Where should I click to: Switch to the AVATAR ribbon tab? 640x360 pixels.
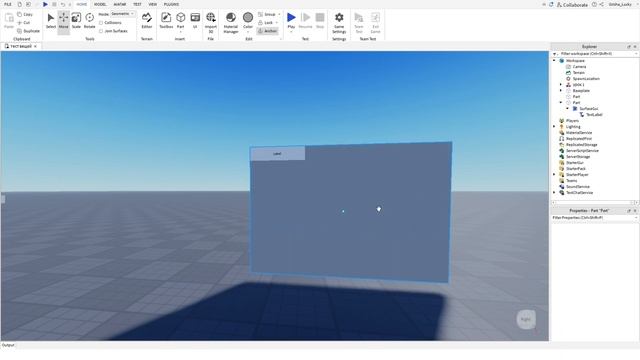point(120,4)
